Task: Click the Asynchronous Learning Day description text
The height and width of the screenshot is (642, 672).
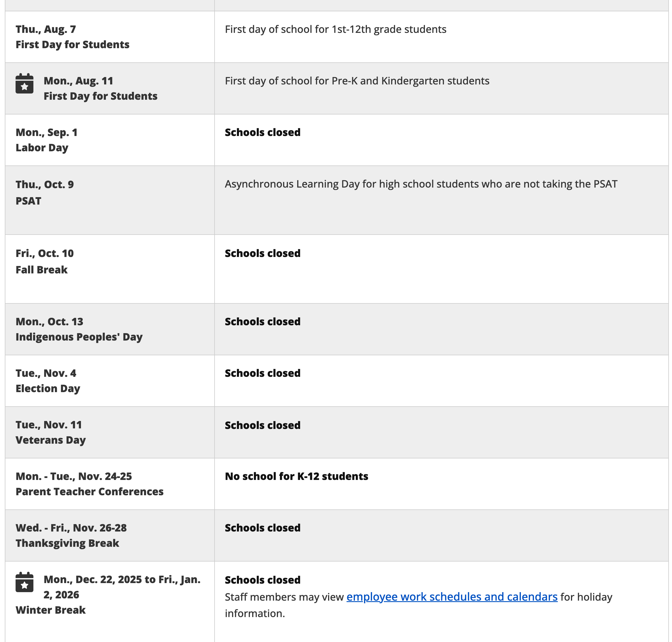Action: tap(421, 184)
